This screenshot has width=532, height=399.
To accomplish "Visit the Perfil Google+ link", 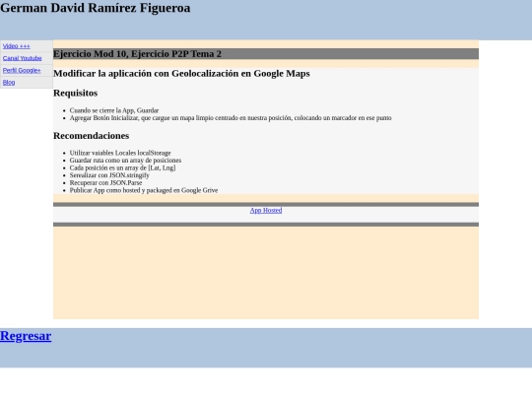I will point(22,70).
